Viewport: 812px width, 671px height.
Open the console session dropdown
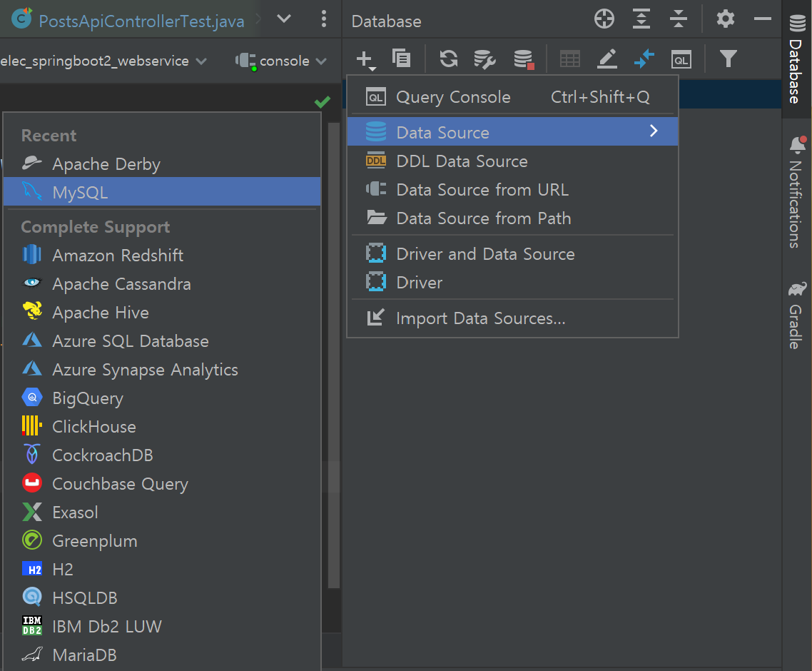pyautogui.click(x=281, y=61)
